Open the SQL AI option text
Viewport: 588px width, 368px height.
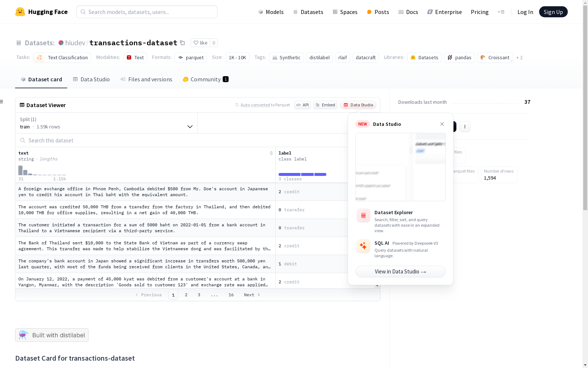[382, 243]
